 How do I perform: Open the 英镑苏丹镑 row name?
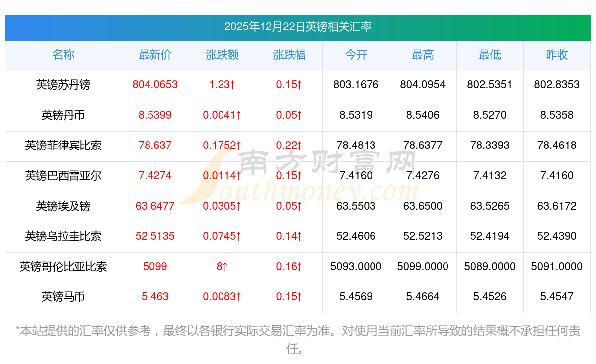(63, 85)
